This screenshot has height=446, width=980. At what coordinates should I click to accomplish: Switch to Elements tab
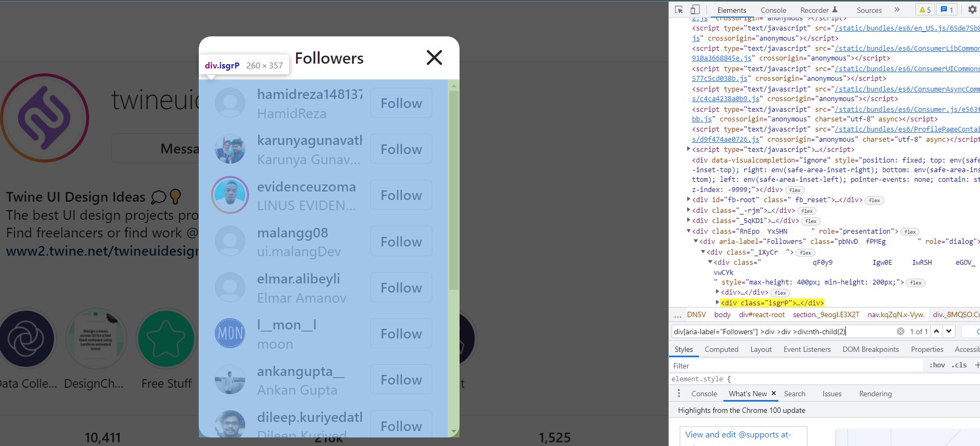732,10
